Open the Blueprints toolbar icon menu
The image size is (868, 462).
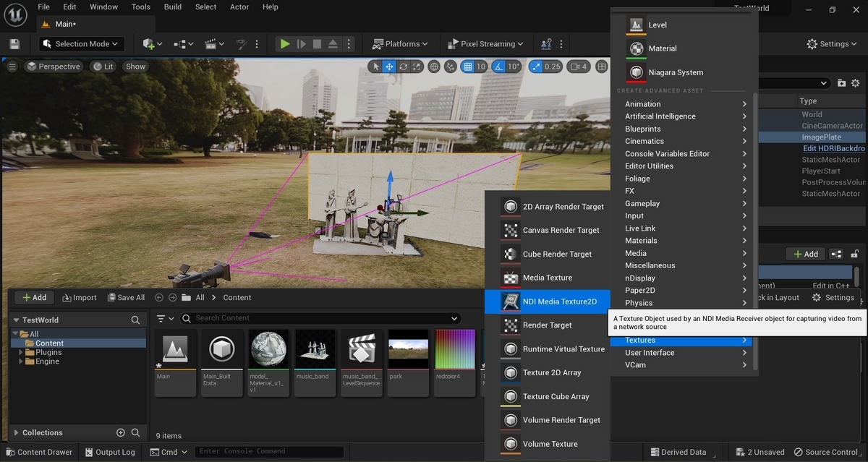(184, 44)
